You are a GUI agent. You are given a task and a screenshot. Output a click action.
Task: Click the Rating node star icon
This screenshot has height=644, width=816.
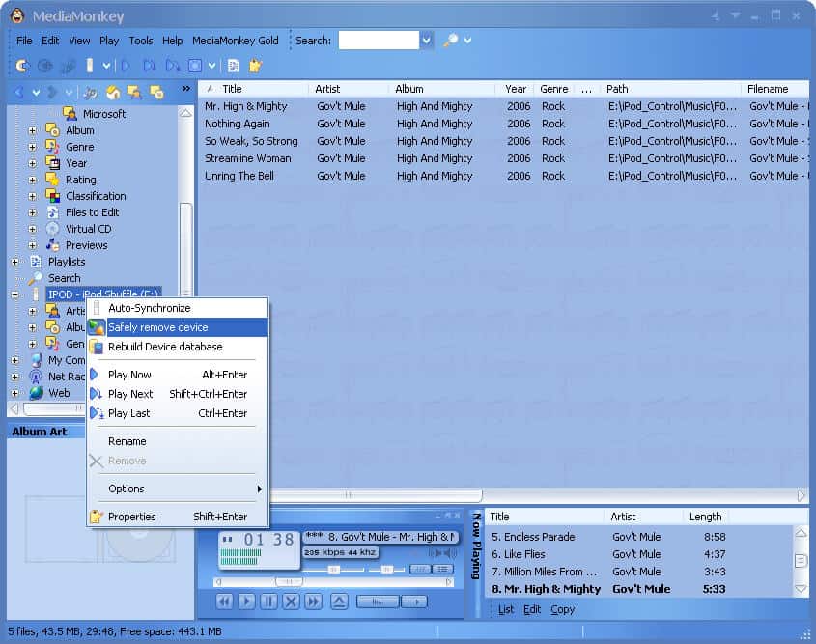pyautogui.click(x=53, y=180)
